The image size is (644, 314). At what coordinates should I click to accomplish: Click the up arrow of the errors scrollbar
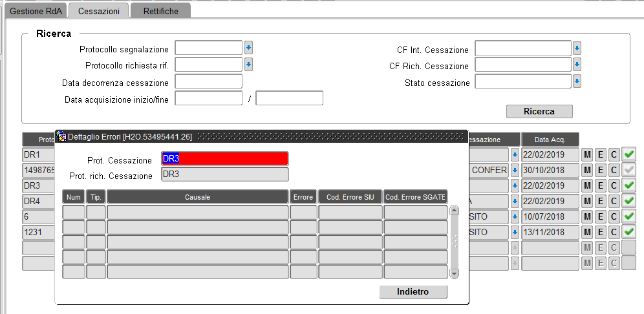click(x=455, y=210)
